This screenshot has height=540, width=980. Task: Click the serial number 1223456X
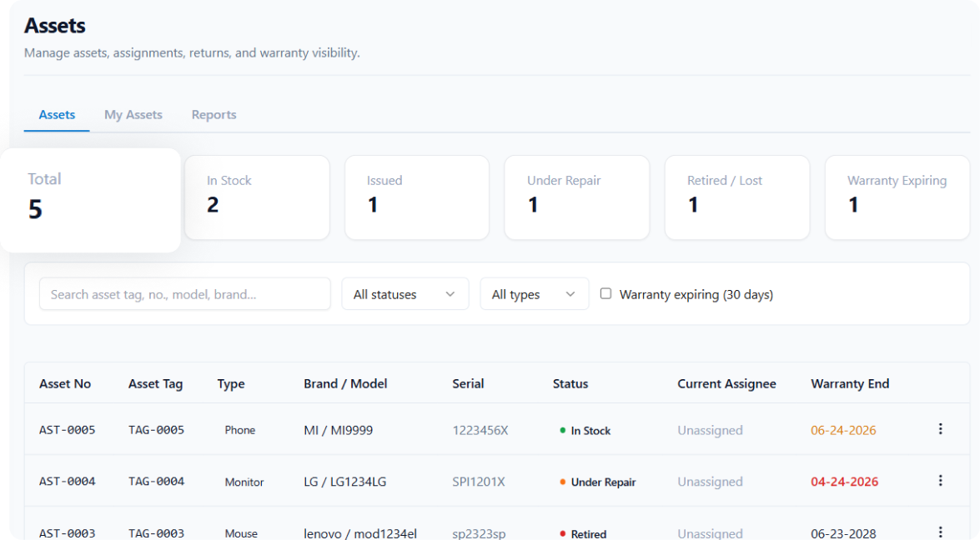[480, 430]
